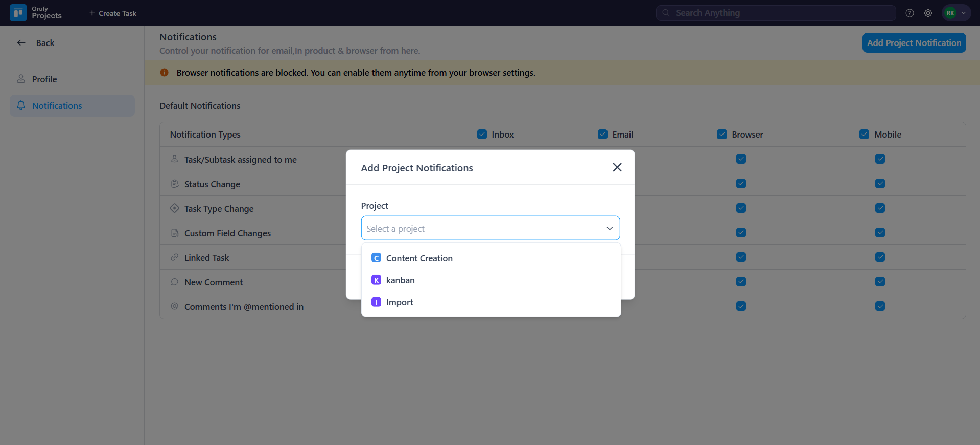Expand the user account menu chevron
The height and width of the screenshot is (445, 980).
click(964, 13)
